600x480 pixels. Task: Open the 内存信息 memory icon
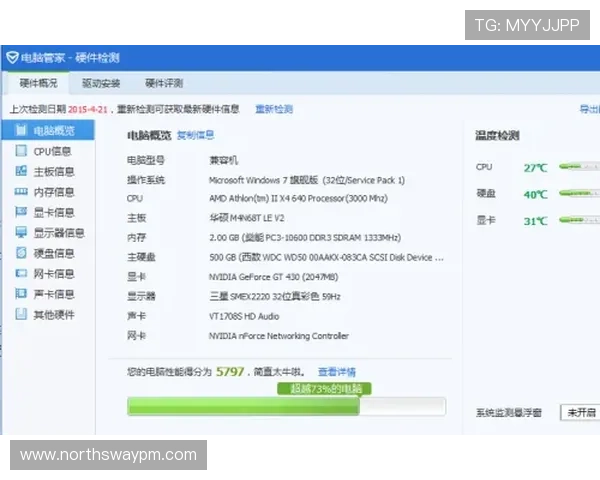tap(21, 191)
